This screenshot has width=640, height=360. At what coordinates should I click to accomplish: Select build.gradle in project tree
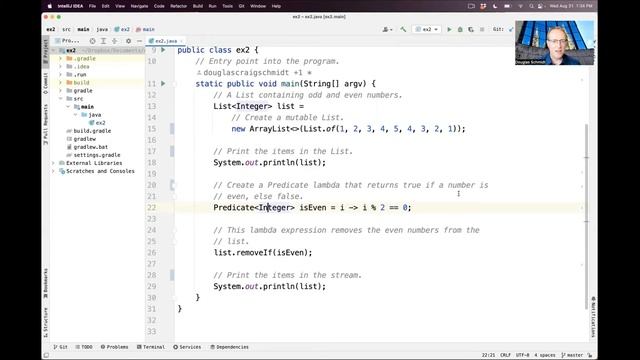point(89,131)
